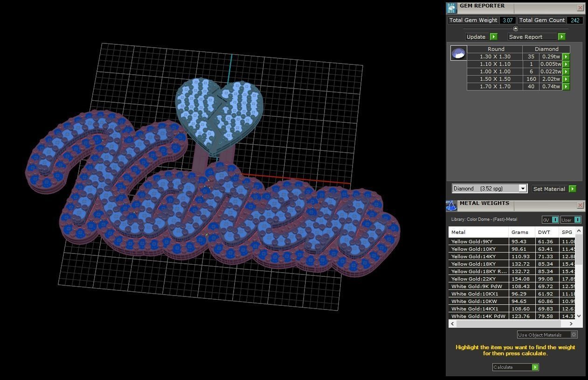Screen dimensions: 588x380
Task: Select the Yellow Gold:10KY row
Action: 512,249
